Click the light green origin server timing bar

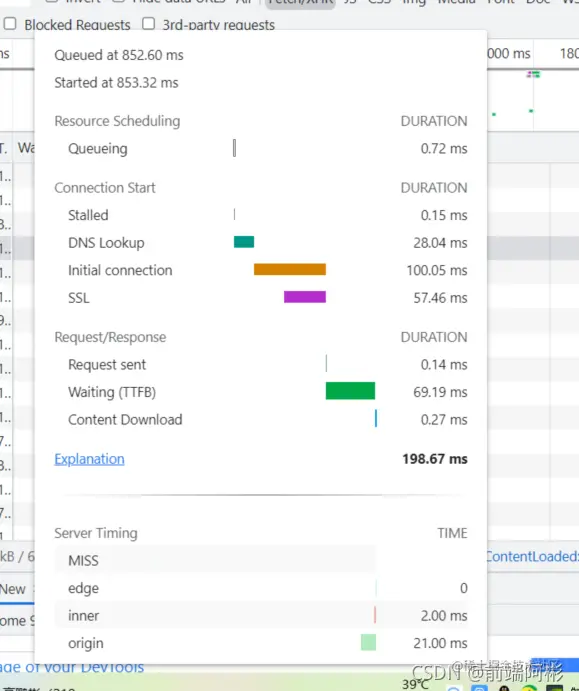[x=368, y=643]
